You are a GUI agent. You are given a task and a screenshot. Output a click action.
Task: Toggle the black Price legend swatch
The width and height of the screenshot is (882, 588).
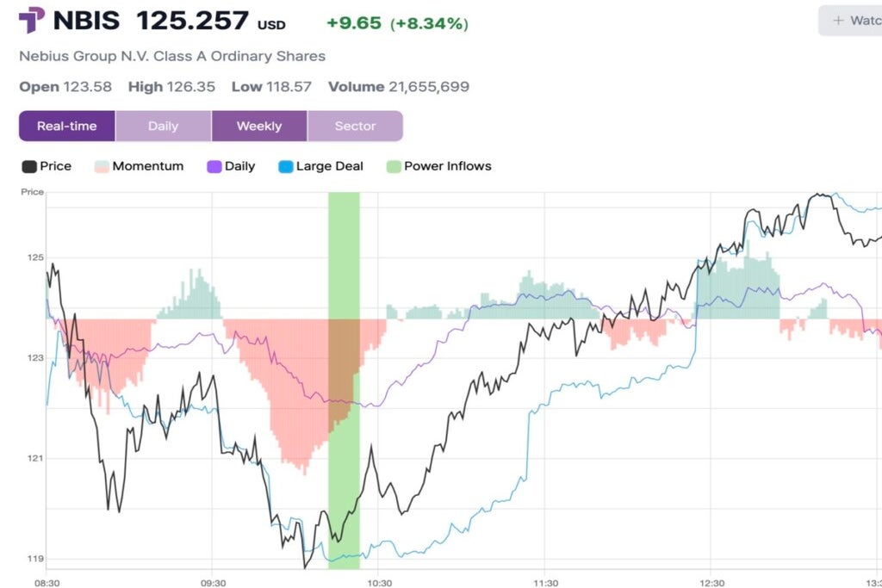click(x=28, y=166)
